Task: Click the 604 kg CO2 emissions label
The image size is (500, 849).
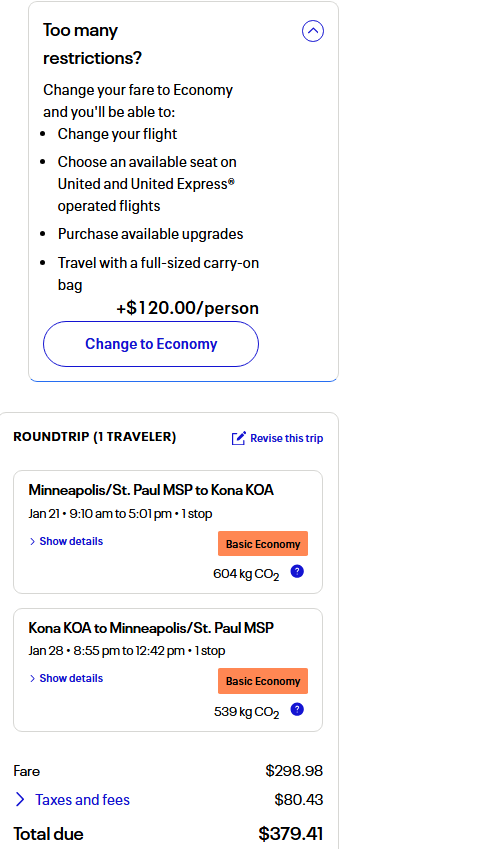Action: 246,574
